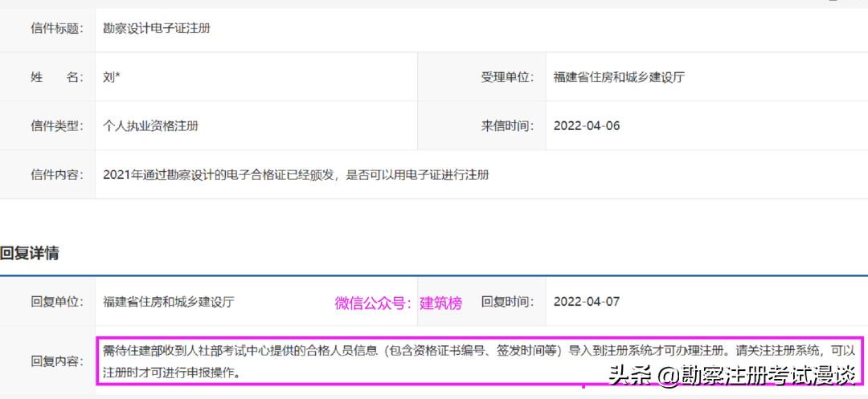Click the title text 勘察设计电子证注册

[x=157, y=29]
